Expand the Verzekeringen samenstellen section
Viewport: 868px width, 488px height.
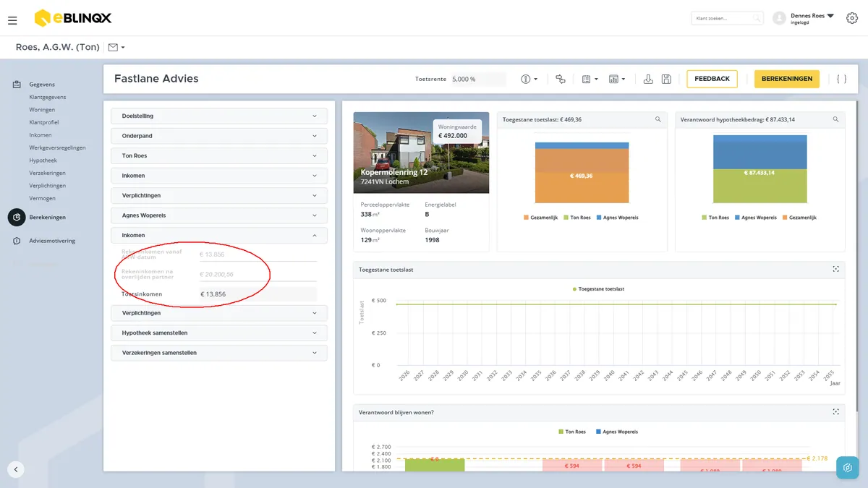tap(219, 353)
